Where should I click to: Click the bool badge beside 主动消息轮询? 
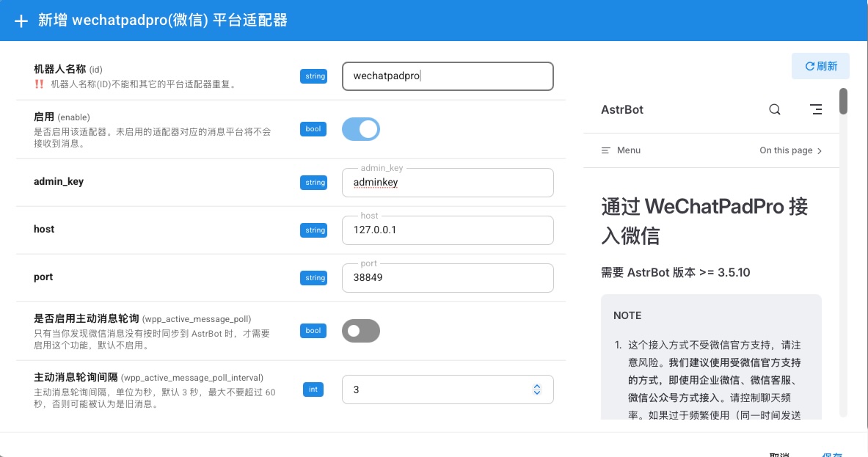[313, 331]
